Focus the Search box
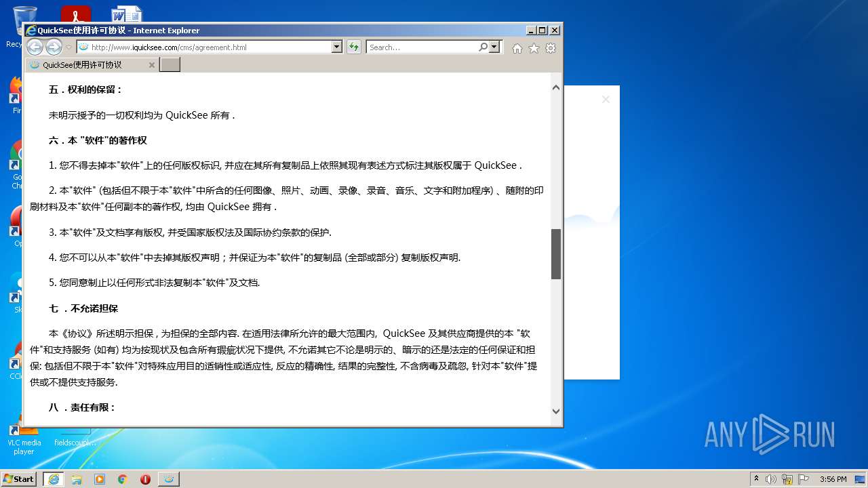 click(422, 47)
